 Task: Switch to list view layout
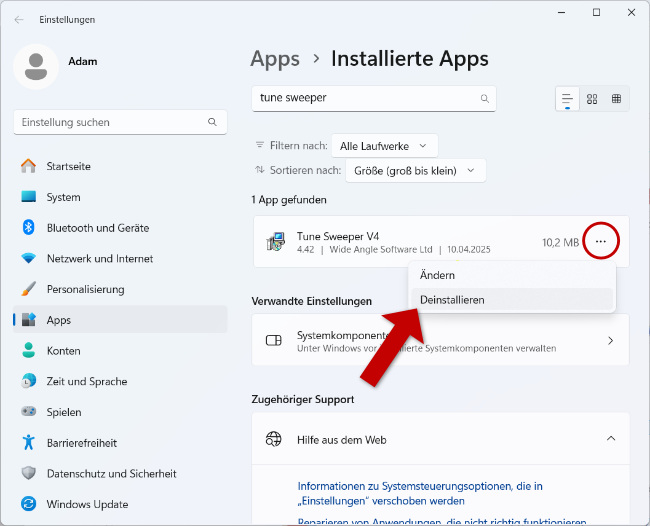click(x=567, y=99)
